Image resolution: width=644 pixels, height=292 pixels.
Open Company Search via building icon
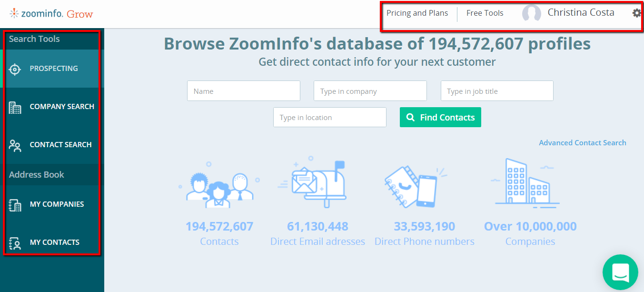[x=15, y=107]
